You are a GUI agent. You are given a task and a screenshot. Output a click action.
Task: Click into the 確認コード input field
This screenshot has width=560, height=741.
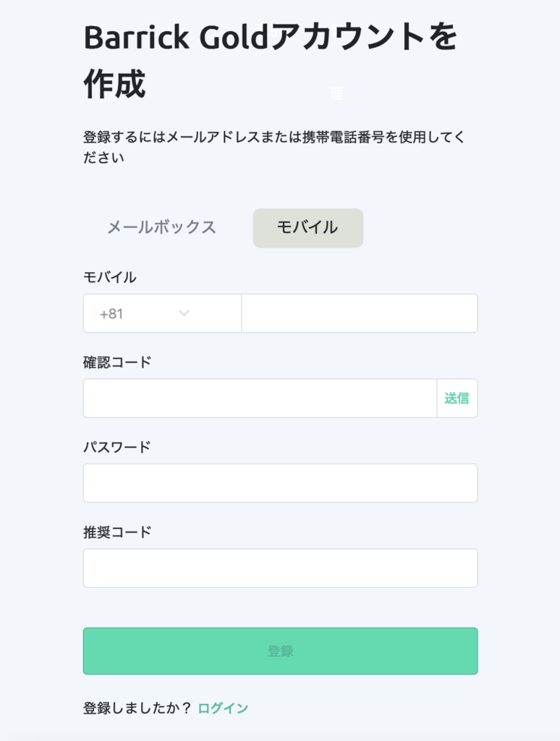pyautogui.click(x=260, y=398)
